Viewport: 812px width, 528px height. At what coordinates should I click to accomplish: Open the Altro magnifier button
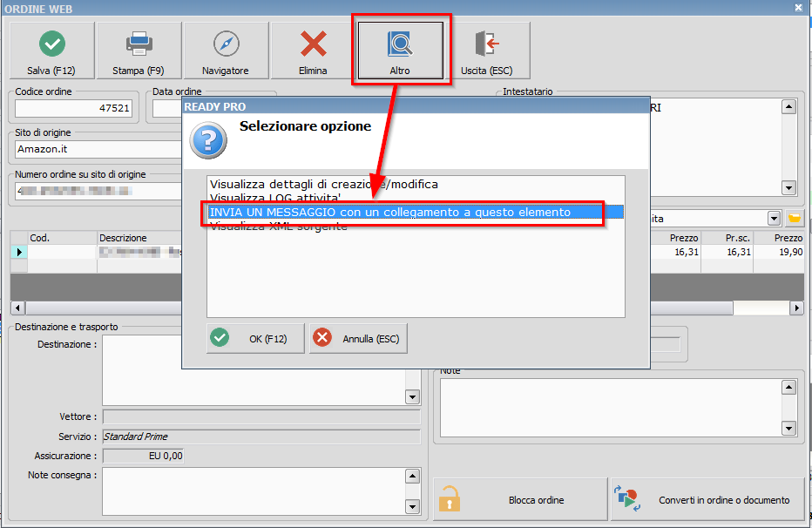pos(400,51)
